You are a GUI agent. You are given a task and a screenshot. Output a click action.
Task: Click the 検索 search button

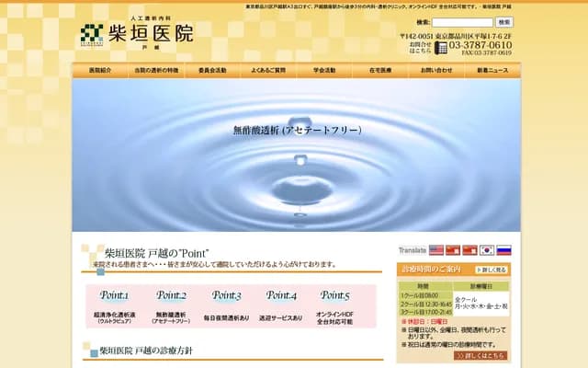click(504, 22)
